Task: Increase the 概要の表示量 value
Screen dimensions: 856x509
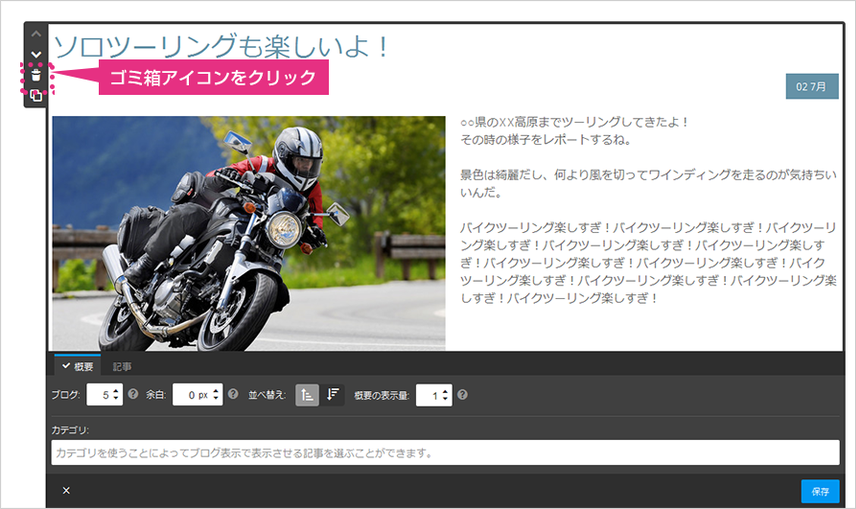Action: coord(445,391)
